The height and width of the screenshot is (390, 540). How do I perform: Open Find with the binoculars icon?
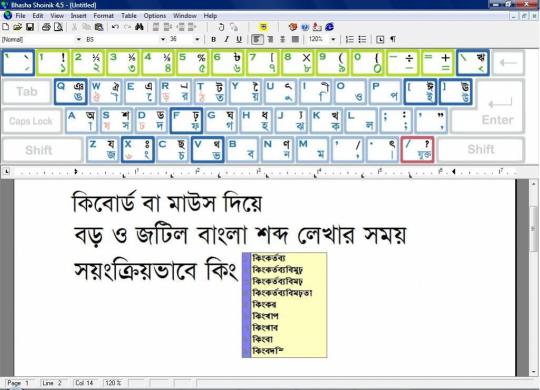[139, 27]
